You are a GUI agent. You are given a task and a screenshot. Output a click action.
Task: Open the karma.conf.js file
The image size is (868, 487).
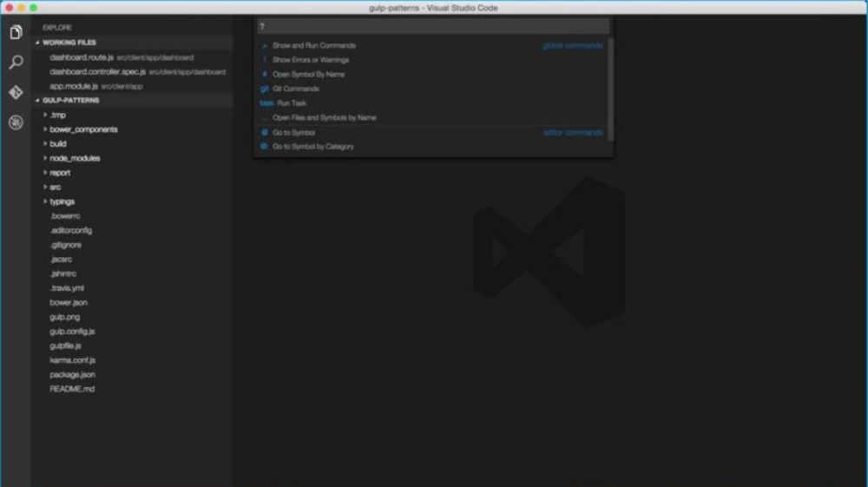coord(73,360)
